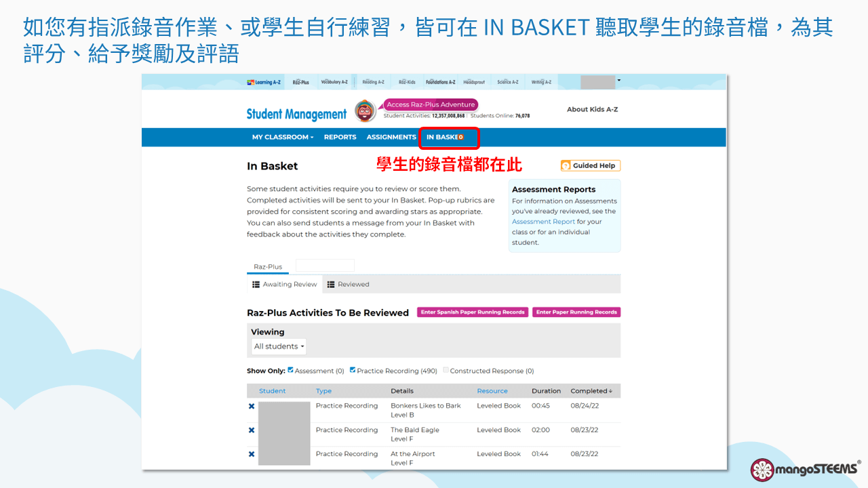Click 'At the Airport' details text

[x=413, y=454]
